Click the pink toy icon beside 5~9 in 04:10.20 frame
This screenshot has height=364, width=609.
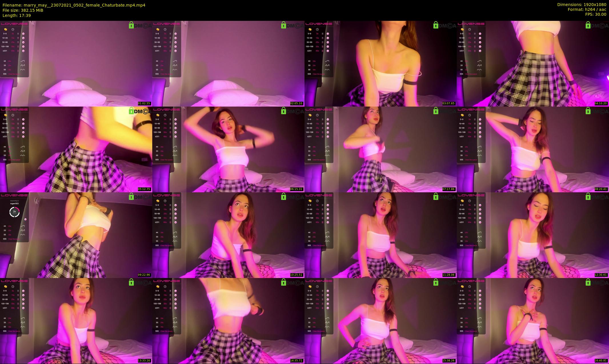(480, 34)
